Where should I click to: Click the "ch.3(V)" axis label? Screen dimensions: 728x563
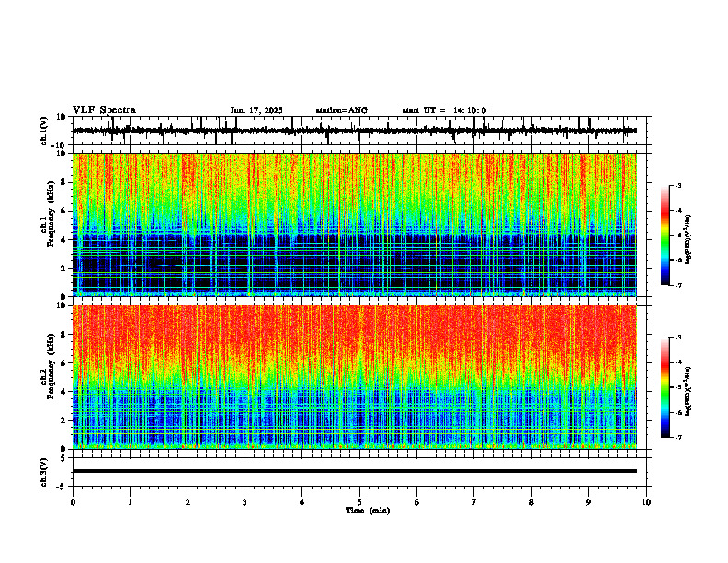pyautogui.click(x=44, y=472)
